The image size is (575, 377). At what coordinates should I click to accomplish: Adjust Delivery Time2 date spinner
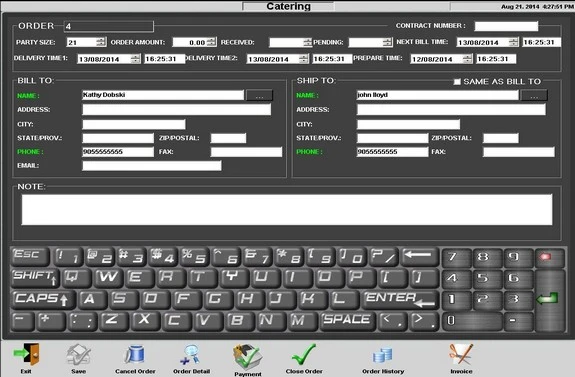click(303, 59)
